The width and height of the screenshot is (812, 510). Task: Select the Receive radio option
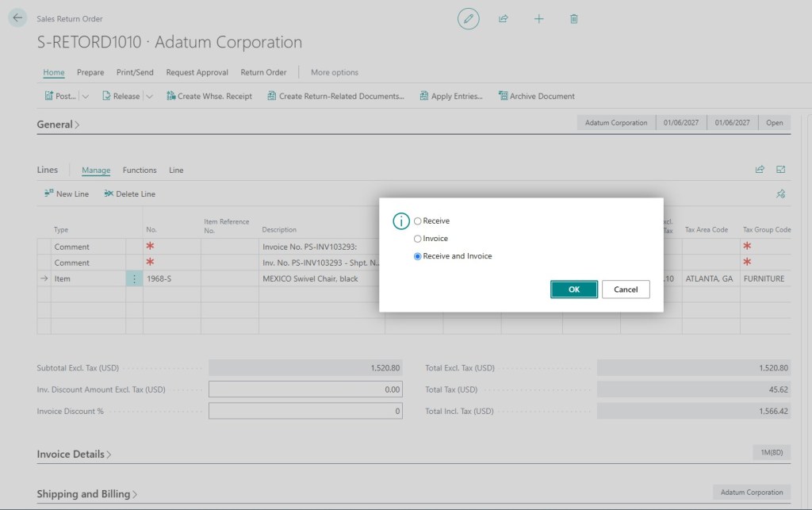pyautogui.click(x=417, y=221)
